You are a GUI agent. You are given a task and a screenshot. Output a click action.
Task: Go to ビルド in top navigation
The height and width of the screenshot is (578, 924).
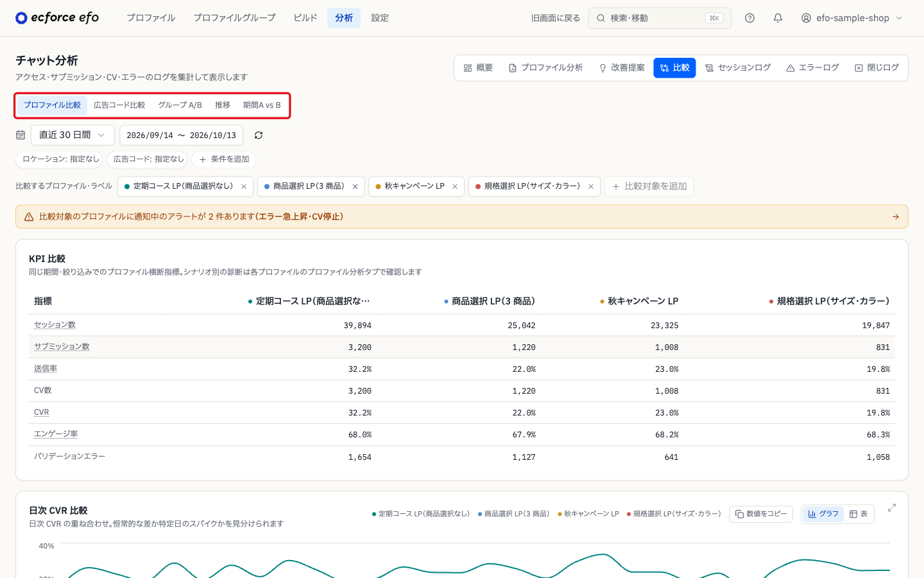(305, 18)
